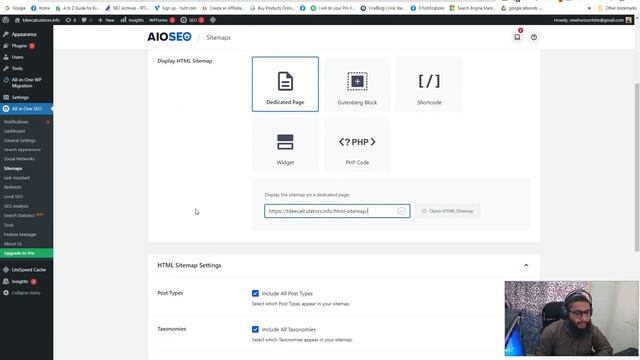This screenshot has height=360, width=640.
Task: Open All in One SEO sidebar menu
Action: click(x=27, y=109)
